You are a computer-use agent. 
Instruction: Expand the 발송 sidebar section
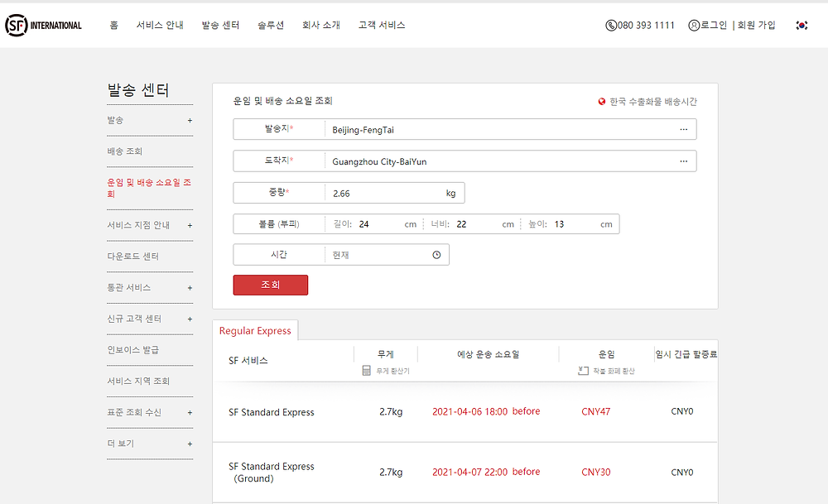pos(190,121)
